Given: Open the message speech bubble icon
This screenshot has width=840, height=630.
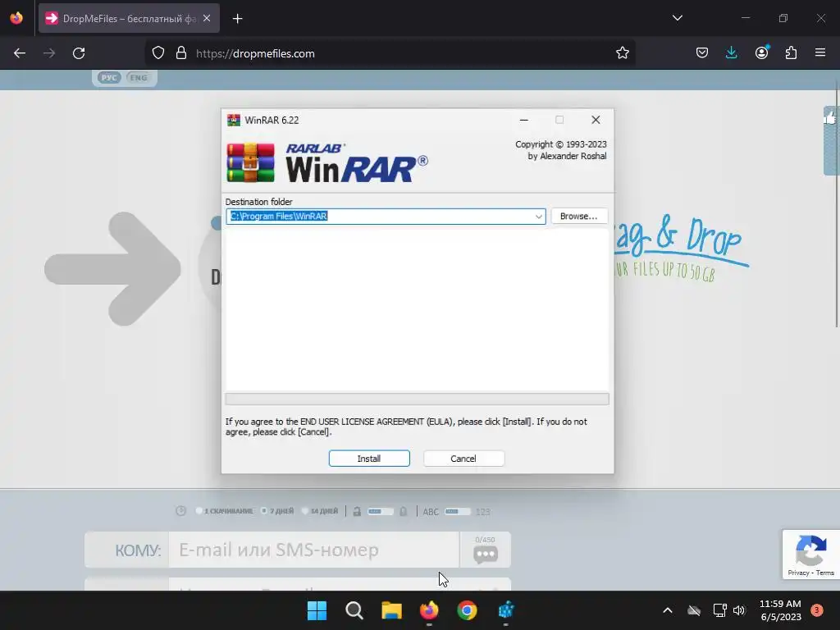Looking at the screenshot, I should 486,555.
